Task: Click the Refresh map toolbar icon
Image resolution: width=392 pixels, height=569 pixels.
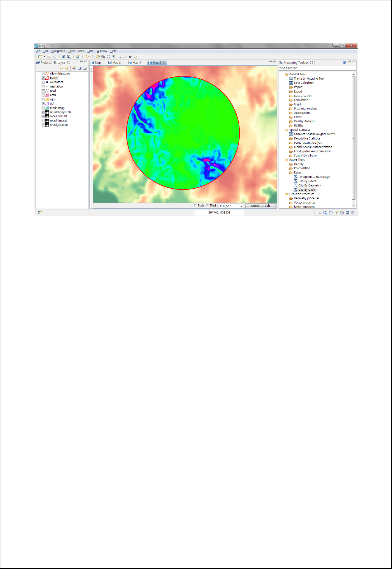Action: point(97,57)
